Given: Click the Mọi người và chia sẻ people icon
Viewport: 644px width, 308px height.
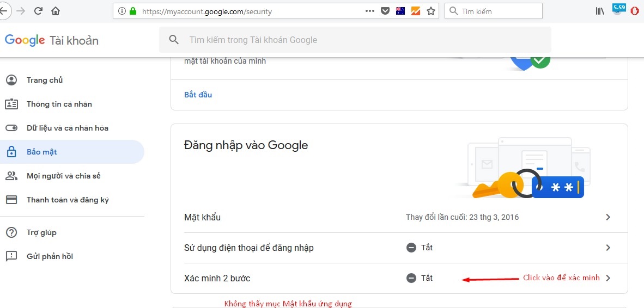Looking at the screenshot, I should (11, 176).
